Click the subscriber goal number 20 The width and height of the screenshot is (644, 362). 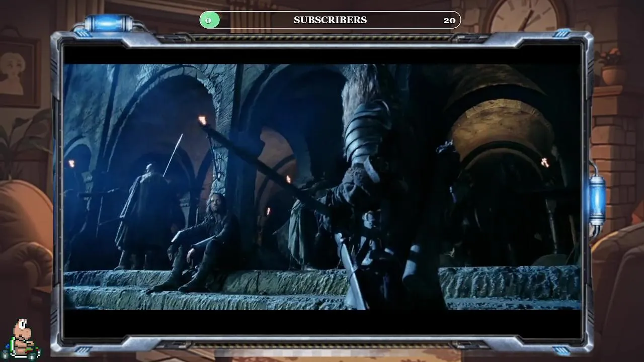(449, 20)
